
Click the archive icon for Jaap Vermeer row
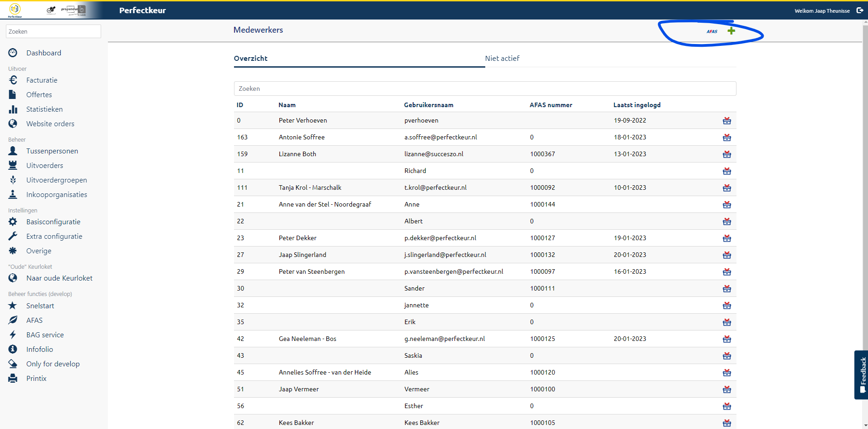click(727, 390)
